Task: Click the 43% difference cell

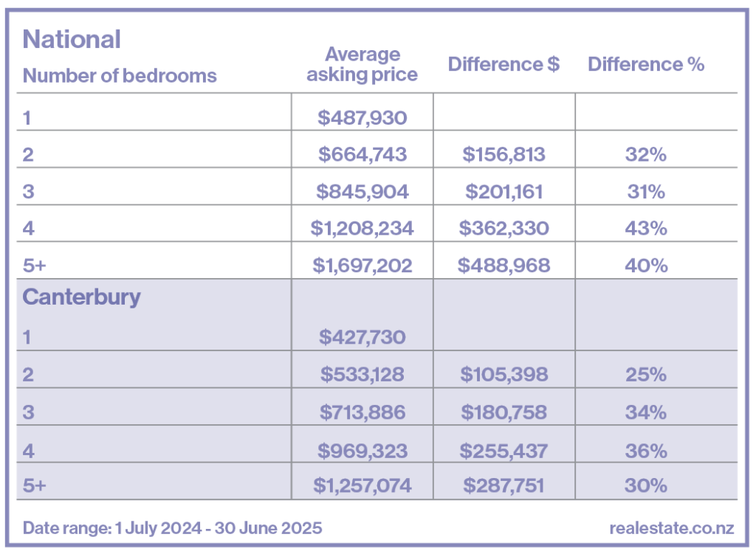Action: tap(646, 228)
